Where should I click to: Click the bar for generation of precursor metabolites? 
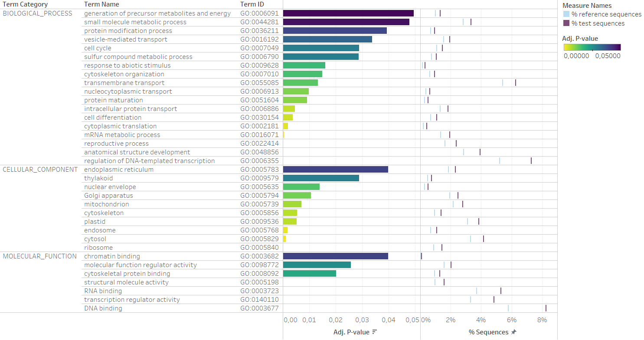[348, 13]
